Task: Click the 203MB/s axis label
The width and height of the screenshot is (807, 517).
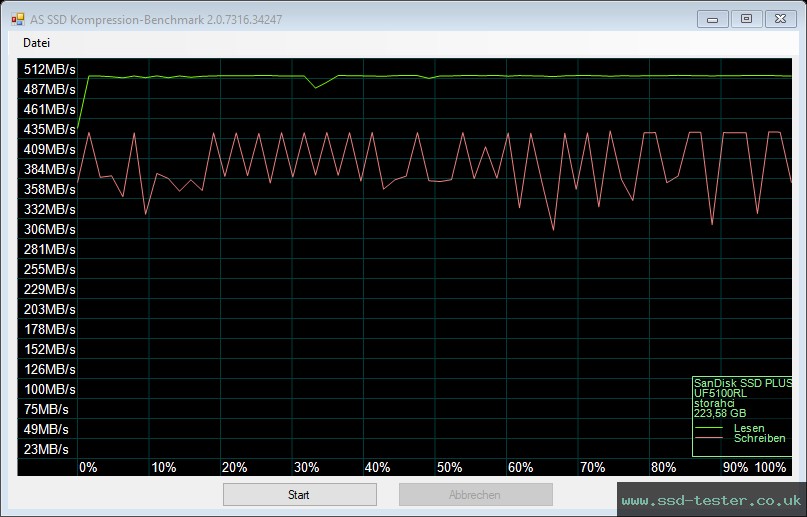Action: (x=50, y=310)
